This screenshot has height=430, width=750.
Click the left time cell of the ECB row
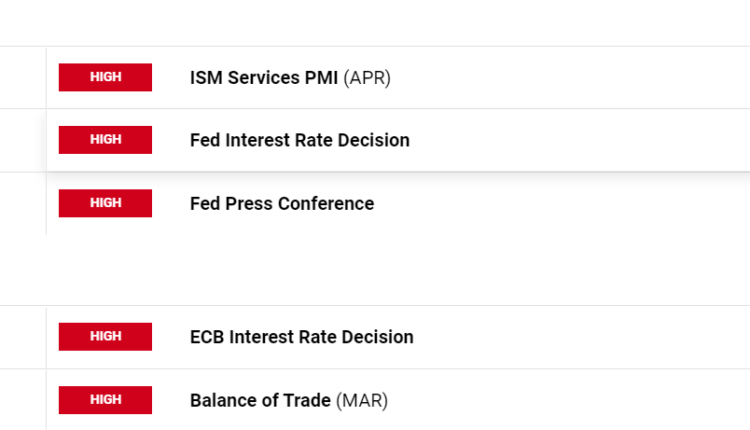[x=22, y=337]
